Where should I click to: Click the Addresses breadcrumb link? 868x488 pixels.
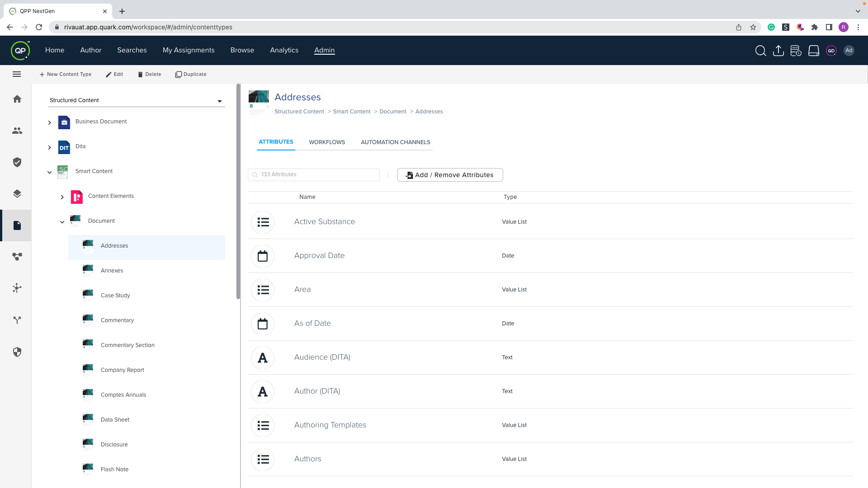pos(429,111)
